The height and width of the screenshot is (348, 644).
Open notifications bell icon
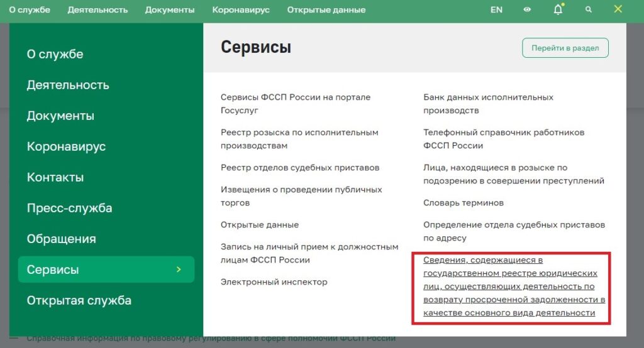pyautogui.click(x=558, y=10)
